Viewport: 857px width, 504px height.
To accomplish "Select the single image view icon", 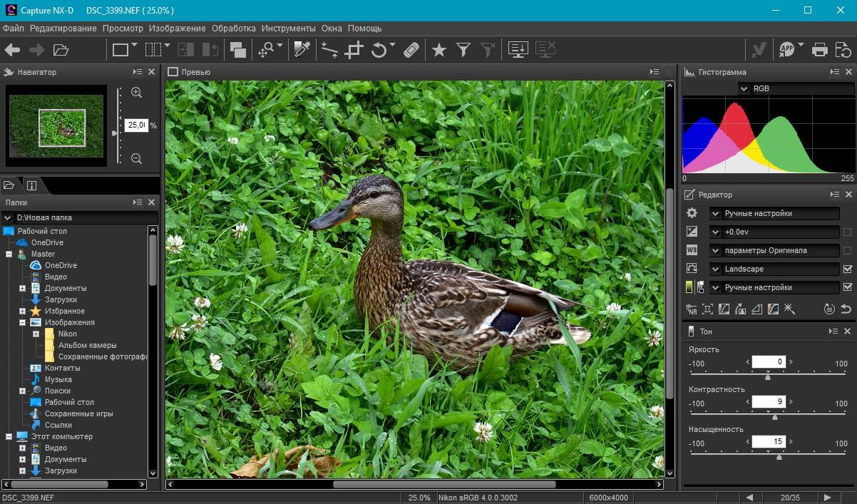I will tap(120, 50).
